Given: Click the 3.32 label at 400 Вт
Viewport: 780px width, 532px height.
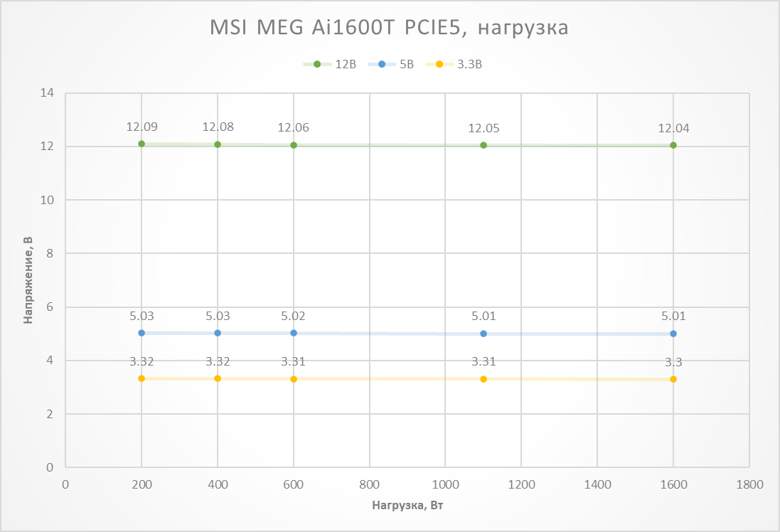Looking at the screenshot, I should click(x=218, y=362).
